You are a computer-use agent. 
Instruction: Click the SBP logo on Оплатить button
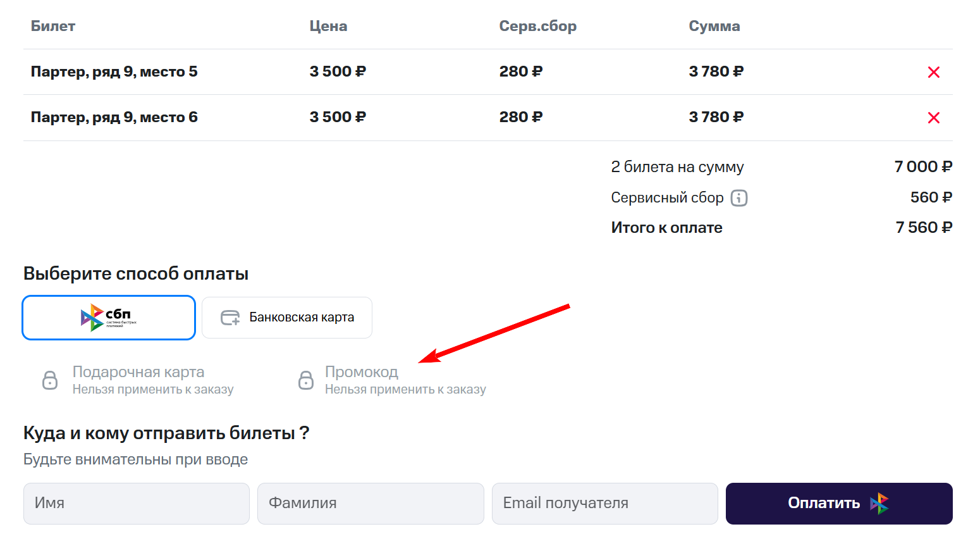879,504
